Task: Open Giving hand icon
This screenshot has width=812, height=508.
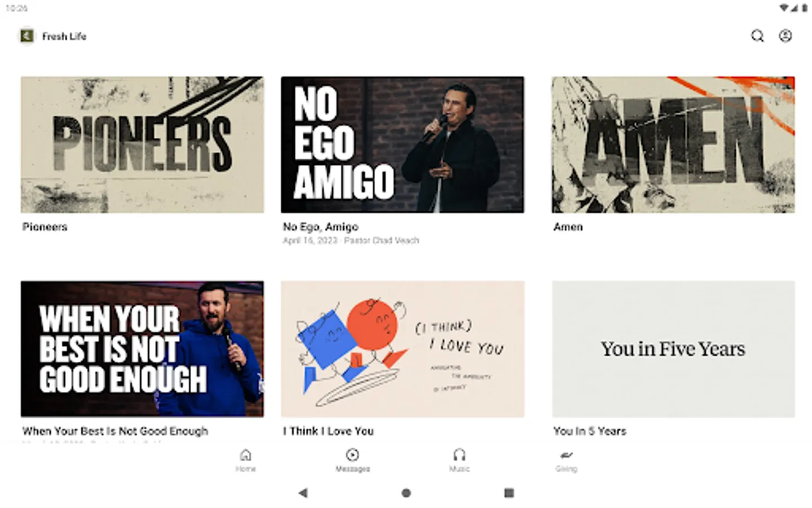Action: tap(567, 455)
